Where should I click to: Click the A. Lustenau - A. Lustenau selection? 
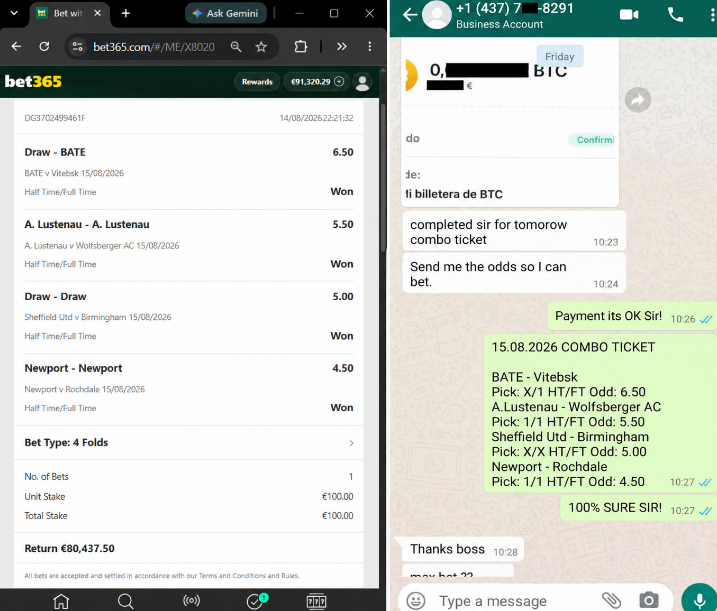click(87, 225)
